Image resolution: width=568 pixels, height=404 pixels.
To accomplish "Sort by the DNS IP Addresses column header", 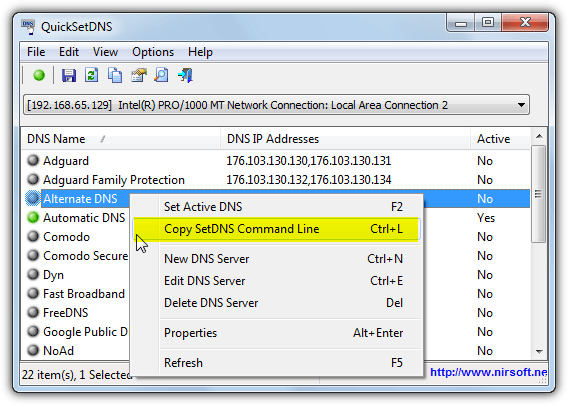I will [345, 139].
